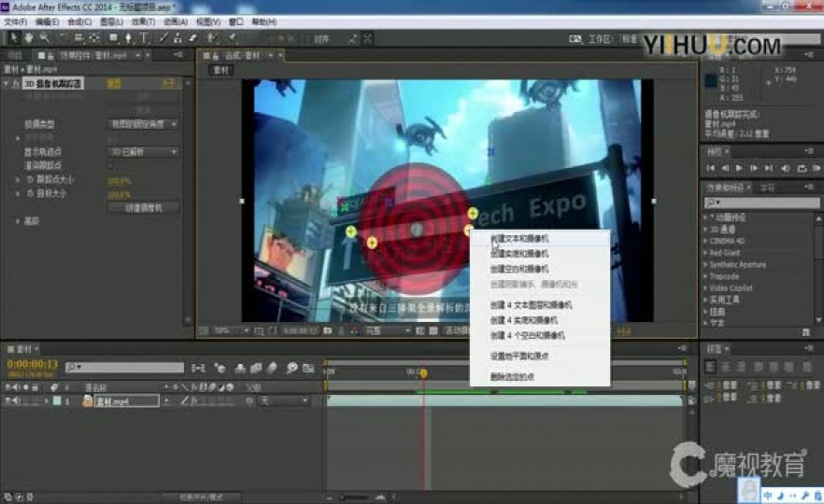Toggle the effects fx switch on 素材.mp4 layer
This screenshot has width=824, height=504.
193,400
